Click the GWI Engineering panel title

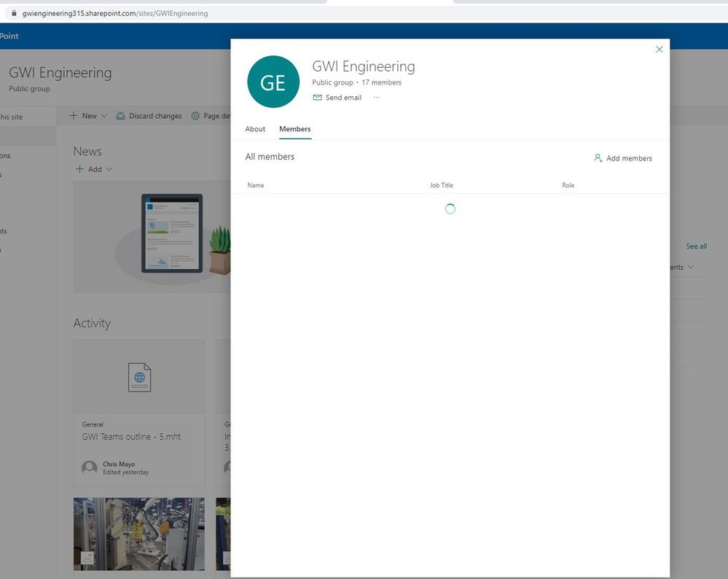(364, 66)
